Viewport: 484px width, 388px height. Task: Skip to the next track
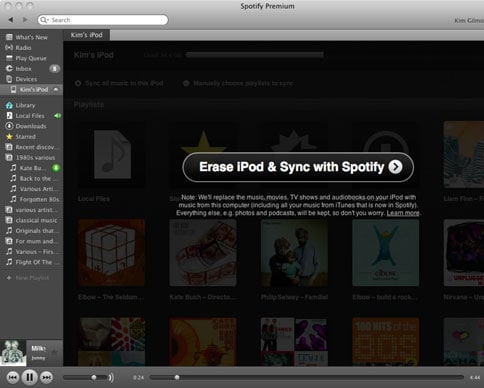coord(46,377)
